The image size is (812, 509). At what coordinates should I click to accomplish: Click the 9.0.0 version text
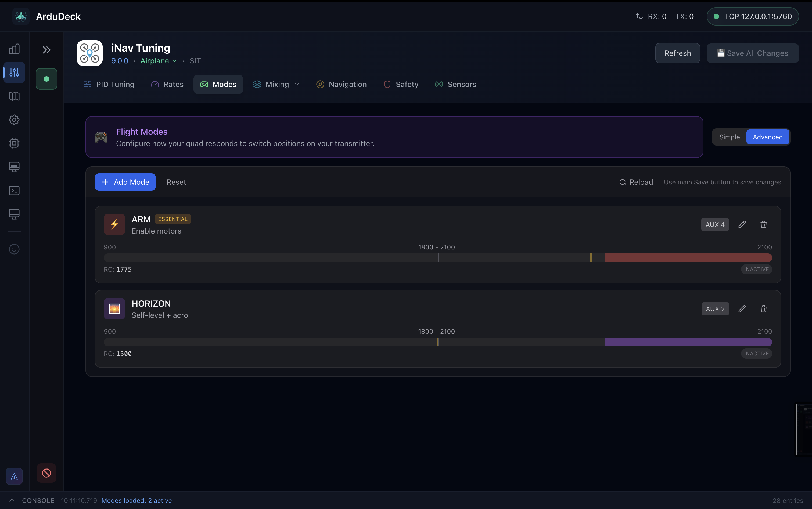click(x=120, y=61)
